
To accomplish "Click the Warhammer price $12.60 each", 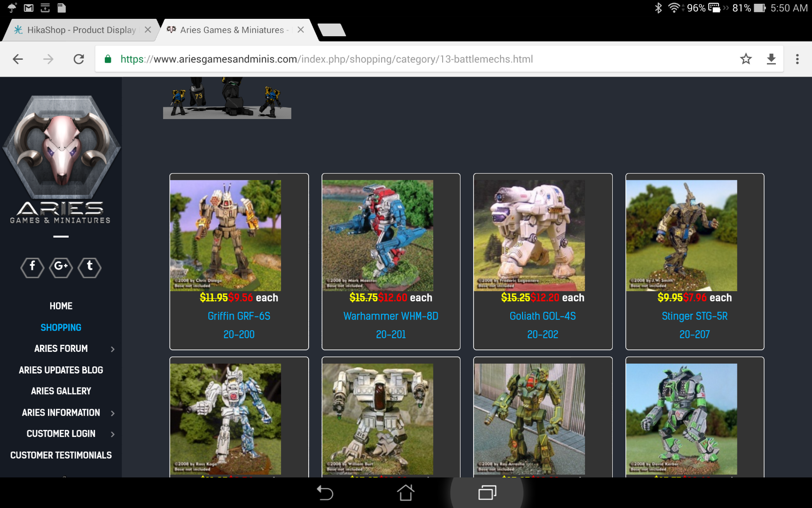I will (406, 298).
